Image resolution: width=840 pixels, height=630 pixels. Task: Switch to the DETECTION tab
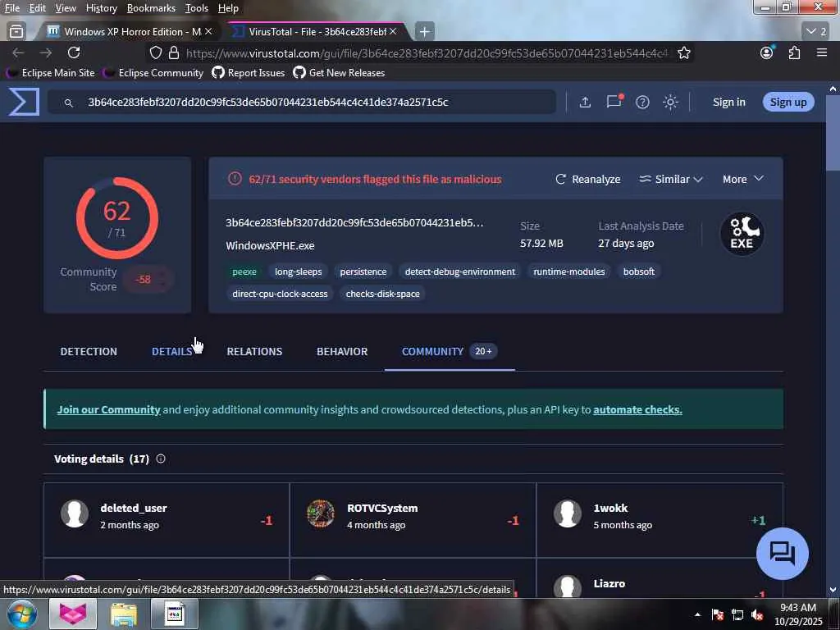[89, 351]
